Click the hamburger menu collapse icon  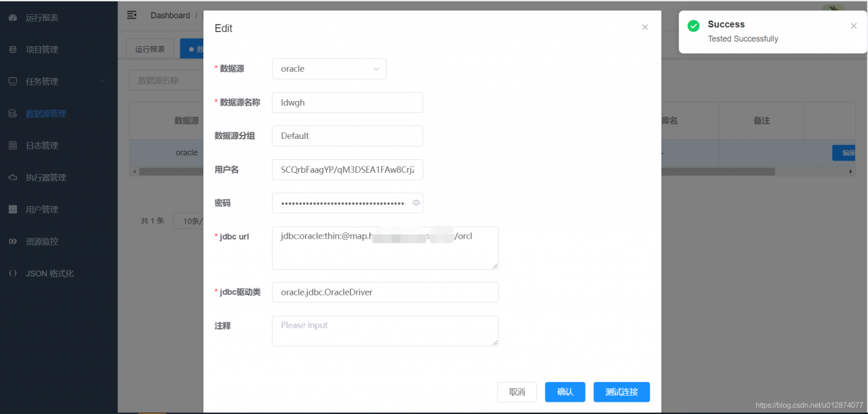132,15
